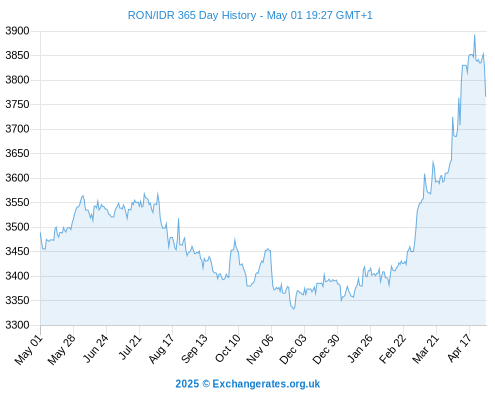This screenshot has width=495, height=400.
Task: Click the 3900 y-axis value label
Action: [x=17, y=31]
